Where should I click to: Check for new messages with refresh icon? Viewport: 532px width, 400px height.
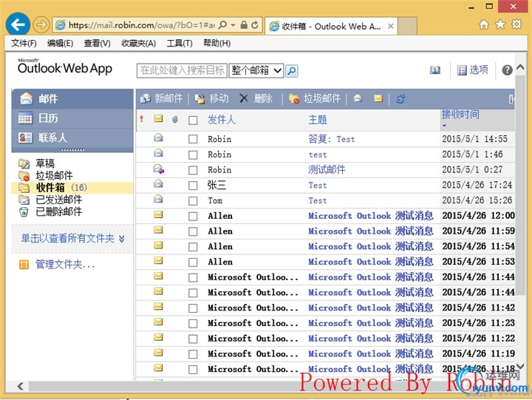coord(400,99)
